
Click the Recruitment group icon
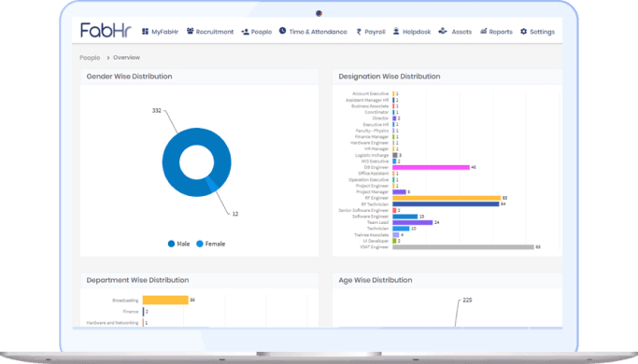pos(190,31)
